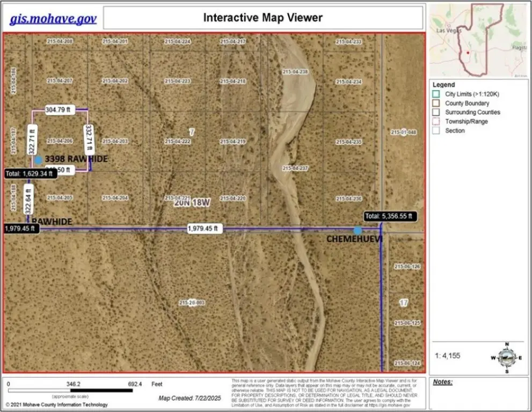Click the compass rose icon
Image resolution: width=532 pixels, height=412 pixels.
tap(506, 357)
